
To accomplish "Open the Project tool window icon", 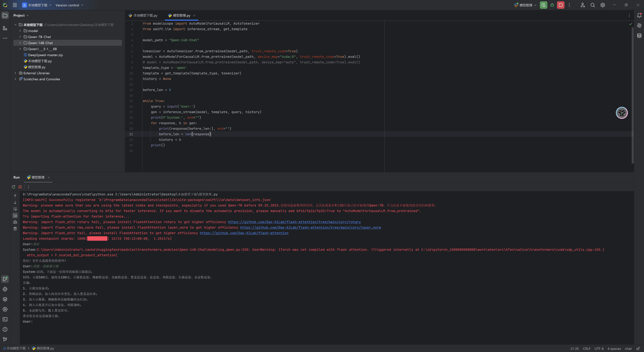I will tap(5, 15).
